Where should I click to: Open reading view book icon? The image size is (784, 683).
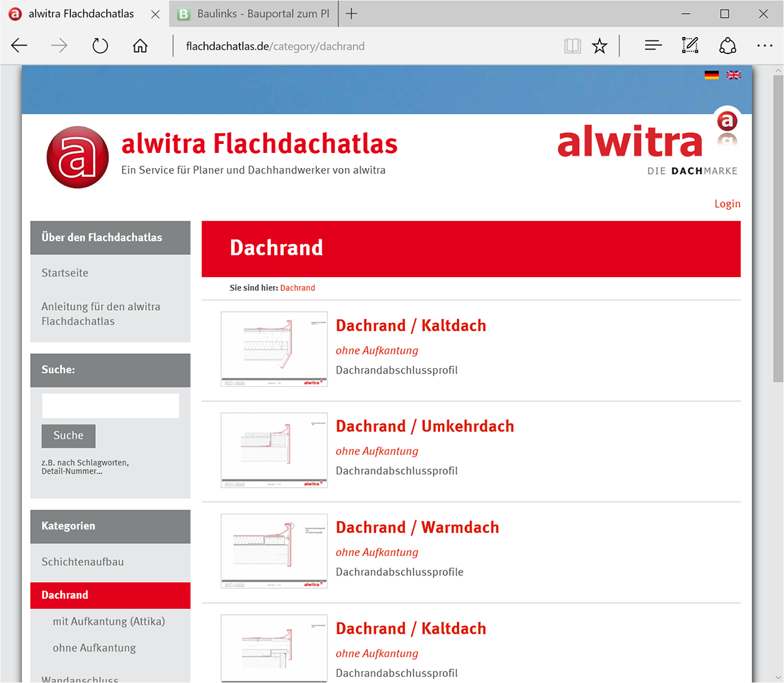[572, 46]
